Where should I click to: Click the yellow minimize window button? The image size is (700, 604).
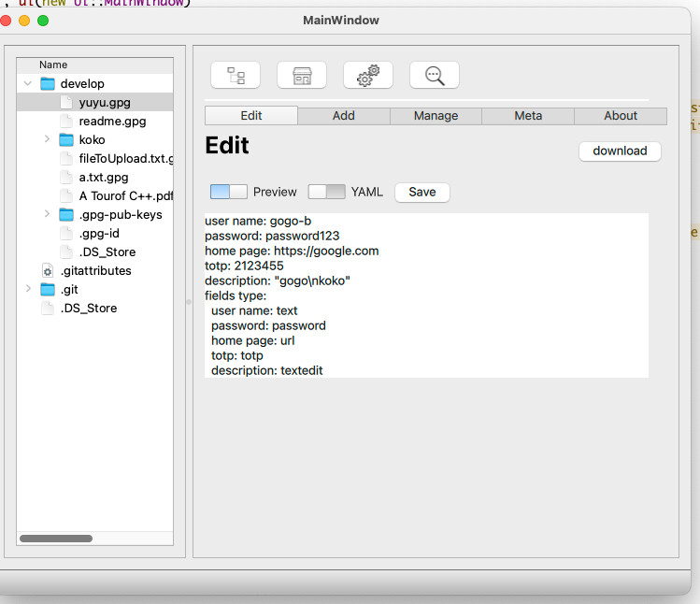click(24, 21)
